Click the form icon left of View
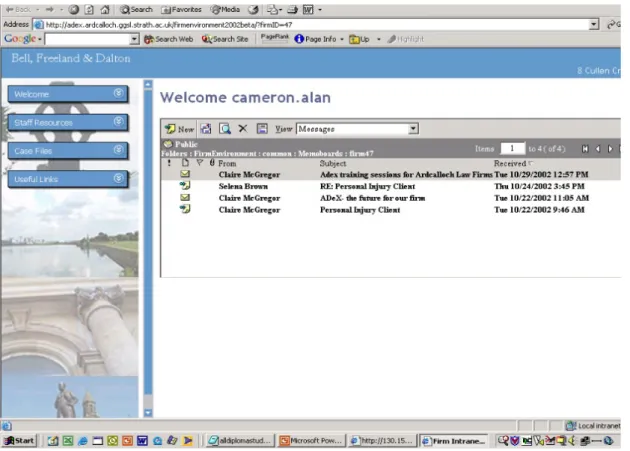Image resolution: width=630 pixels, height=451 pixels. [x=262, y=129]
